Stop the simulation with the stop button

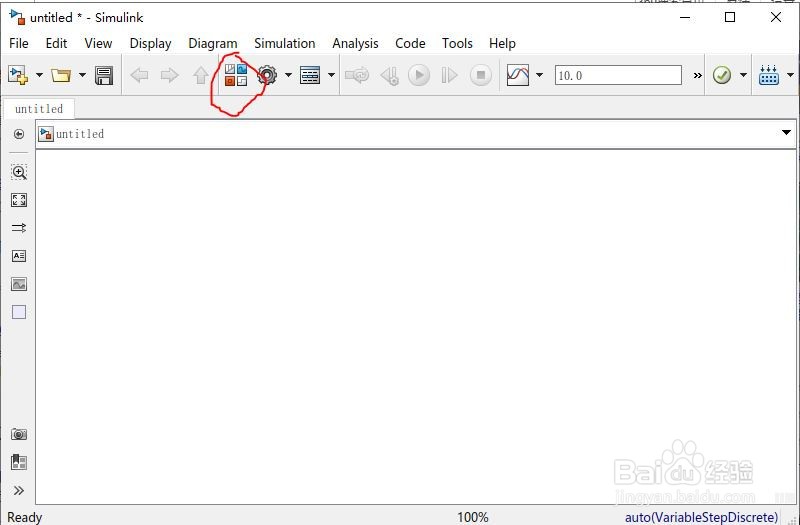(x=481, y=75)
